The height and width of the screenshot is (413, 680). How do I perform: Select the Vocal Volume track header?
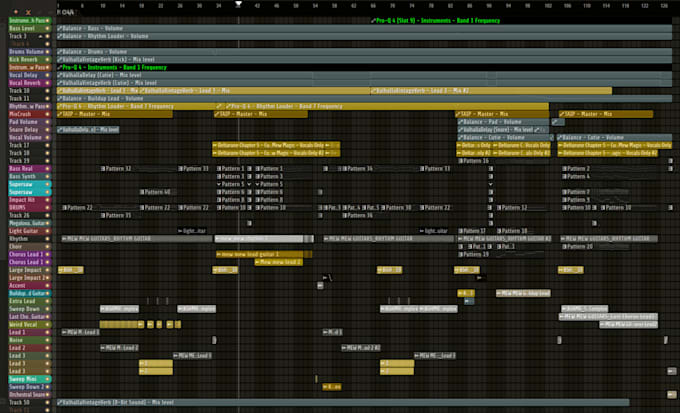coord(30,138)
